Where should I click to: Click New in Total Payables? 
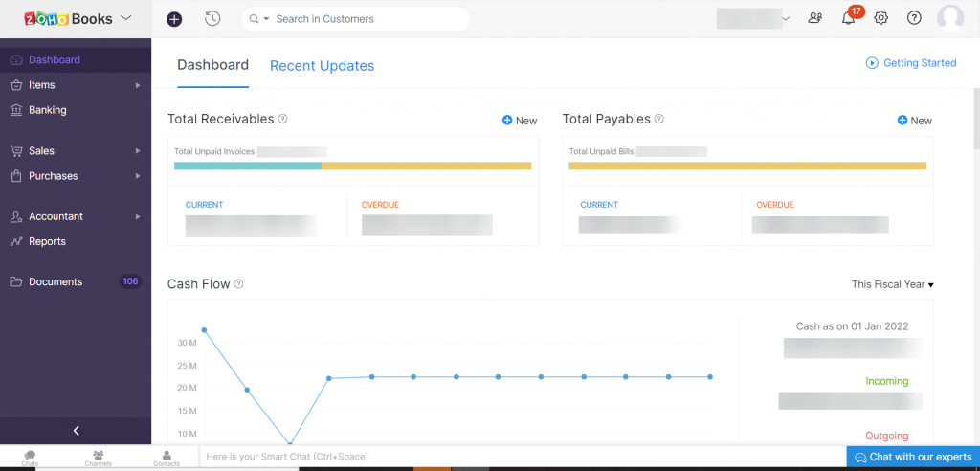[914, 121]
